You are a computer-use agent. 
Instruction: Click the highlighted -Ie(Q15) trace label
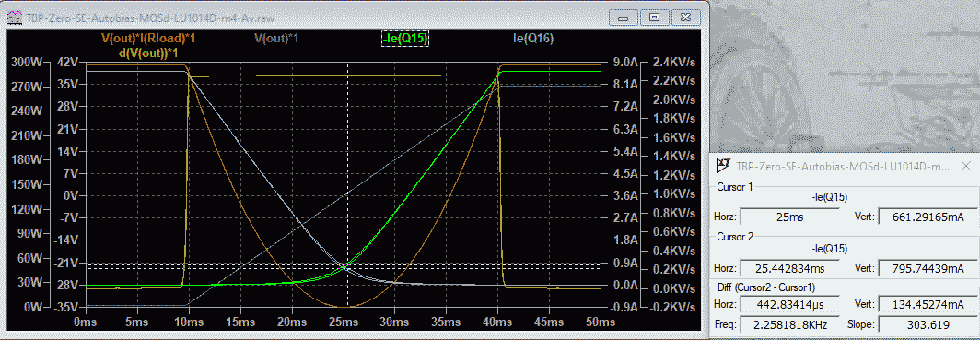404,39
